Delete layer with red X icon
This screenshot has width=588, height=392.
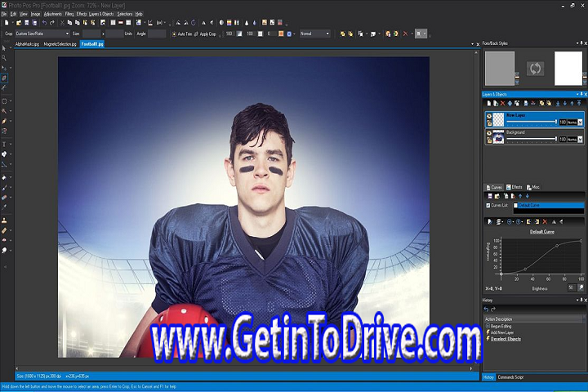(502, 103)
